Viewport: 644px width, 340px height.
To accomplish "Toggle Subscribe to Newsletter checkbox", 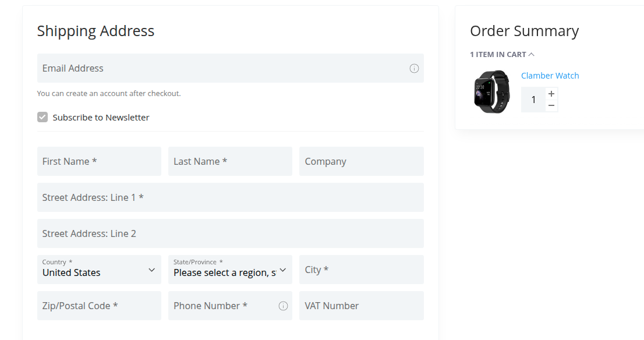I will point(43,117).
